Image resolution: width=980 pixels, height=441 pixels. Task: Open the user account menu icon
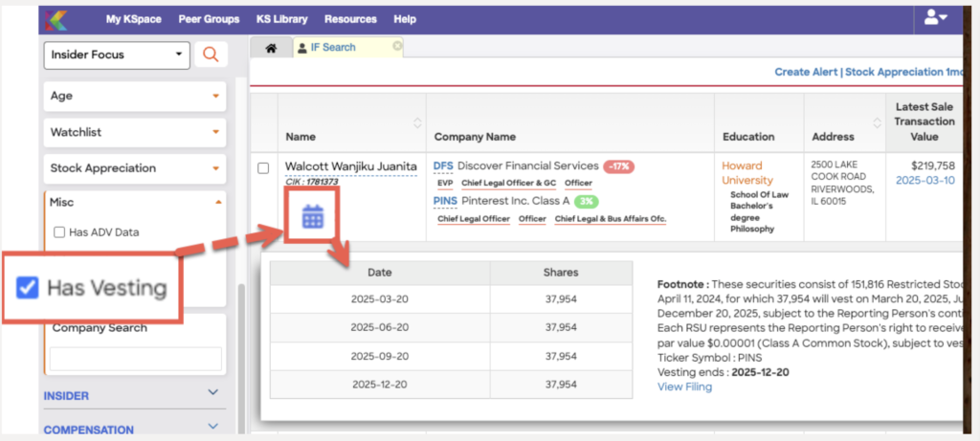[936, 18]
